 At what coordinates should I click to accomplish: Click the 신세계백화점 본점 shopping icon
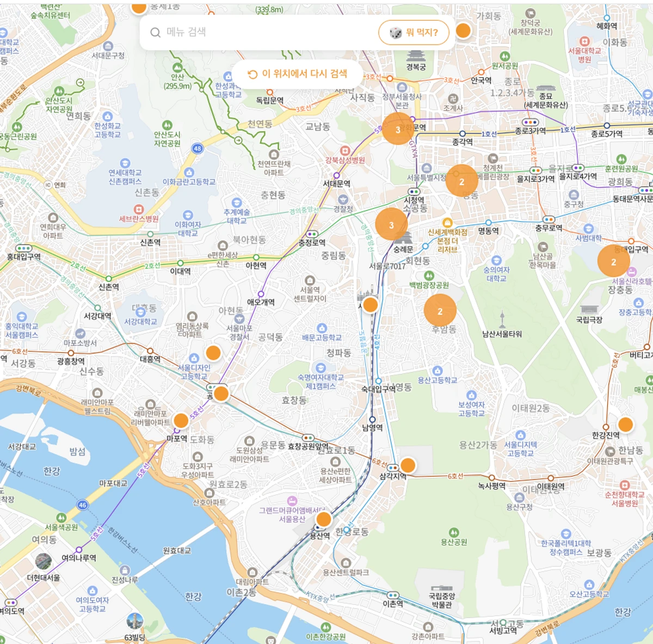[447, 223]
